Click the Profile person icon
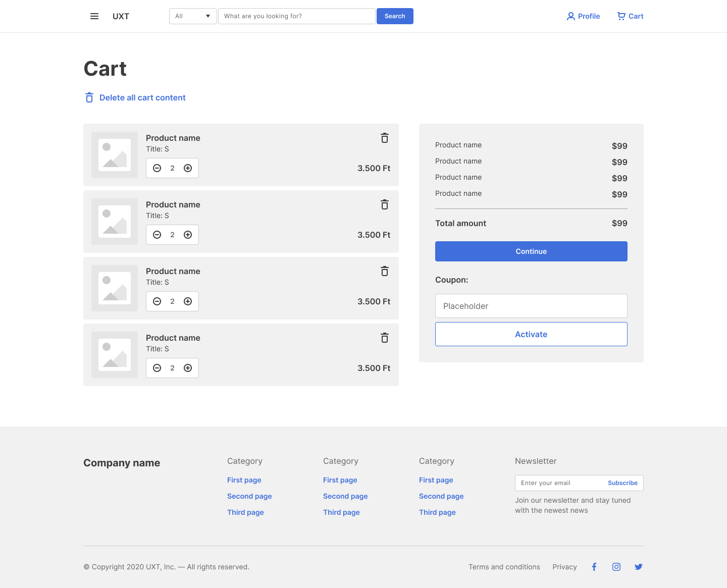The image size is (727, 588). coord(571,16)
